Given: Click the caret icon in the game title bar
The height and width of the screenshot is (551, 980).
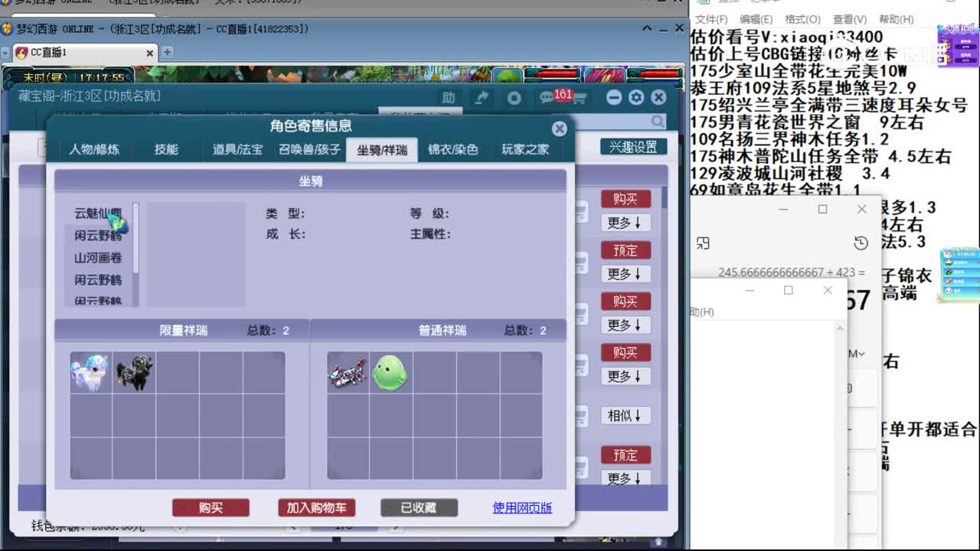Looking at the screenshot, I should coord(648,28).
